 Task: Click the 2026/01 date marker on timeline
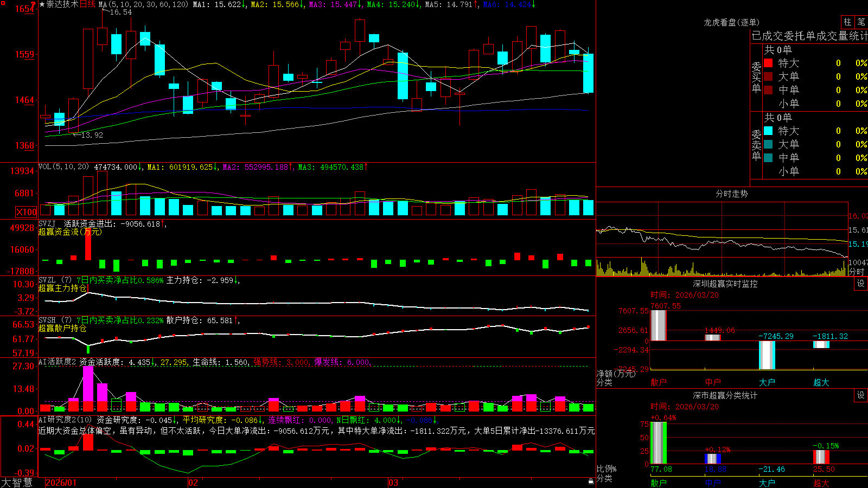(x=61, y=483)
